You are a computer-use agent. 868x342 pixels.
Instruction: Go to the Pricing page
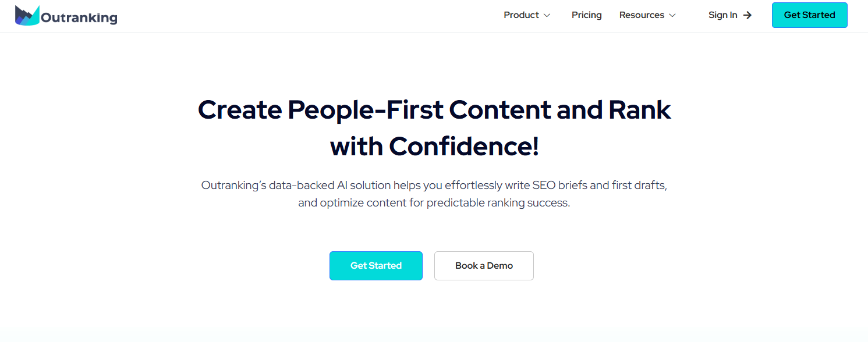pos(586,15)
